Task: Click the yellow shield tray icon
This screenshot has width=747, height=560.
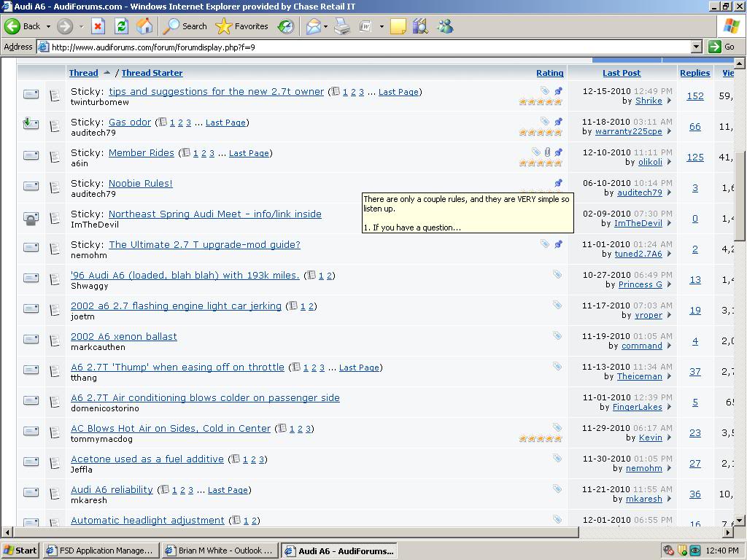Action: pyautogui.click(x=682, y=551)
